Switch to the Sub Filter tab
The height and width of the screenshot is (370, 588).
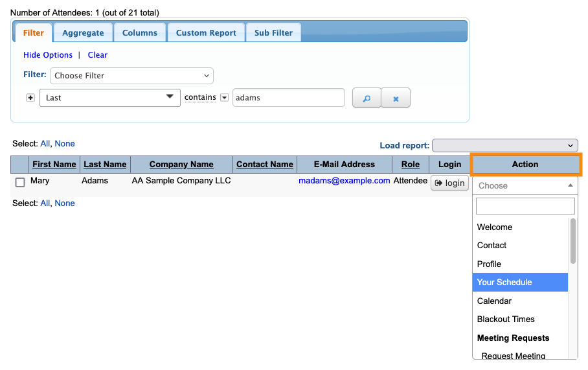[273, 32]
